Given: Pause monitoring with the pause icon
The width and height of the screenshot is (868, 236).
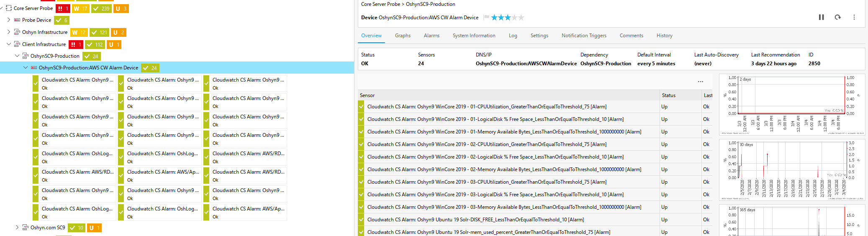Looking at the screenshot, I should 821,17.
